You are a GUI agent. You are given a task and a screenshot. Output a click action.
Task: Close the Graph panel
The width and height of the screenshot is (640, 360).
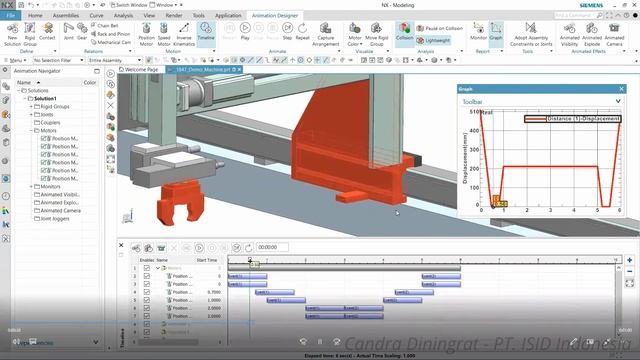(621, 89)
